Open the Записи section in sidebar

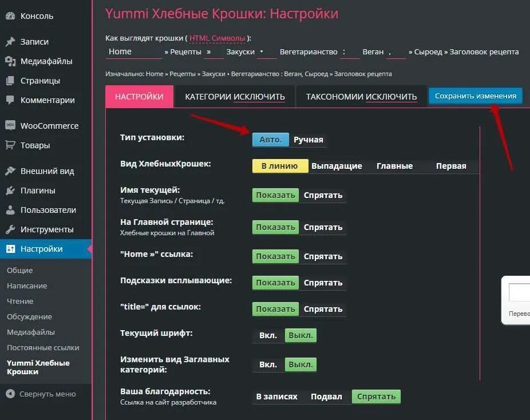click(35, 41)
